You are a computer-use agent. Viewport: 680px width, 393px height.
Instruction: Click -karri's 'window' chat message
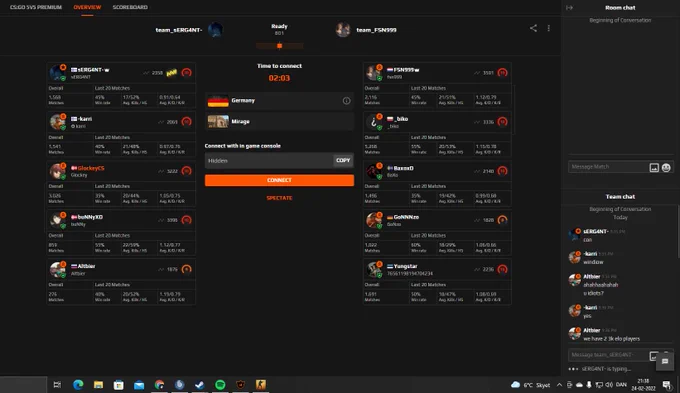pos(593,262)
